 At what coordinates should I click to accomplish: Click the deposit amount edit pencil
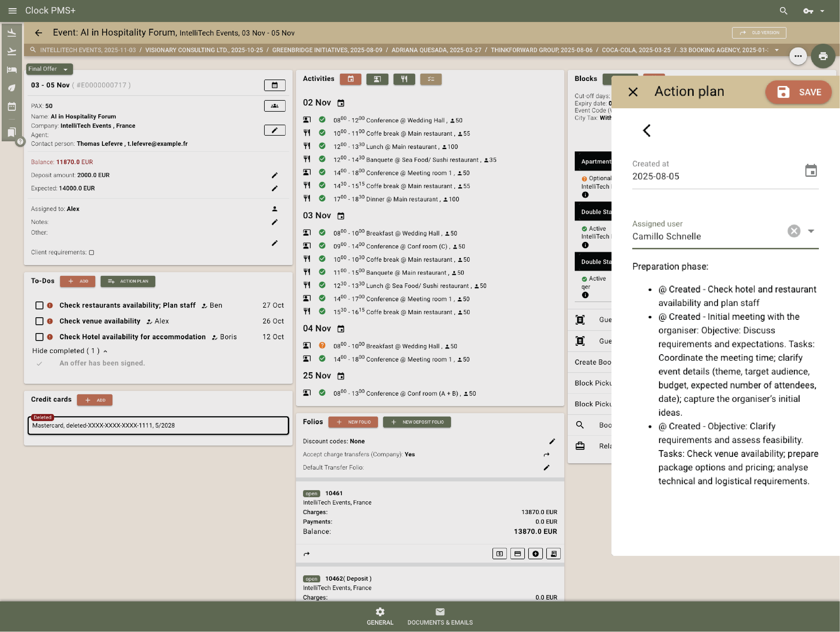tap(275, 175)
